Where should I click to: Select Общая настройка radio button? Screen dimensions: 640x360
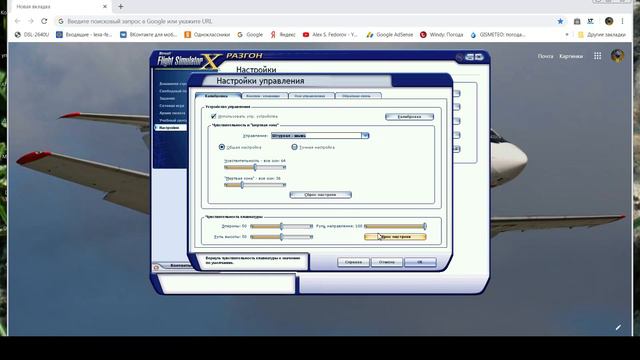[x=222, y=147]
